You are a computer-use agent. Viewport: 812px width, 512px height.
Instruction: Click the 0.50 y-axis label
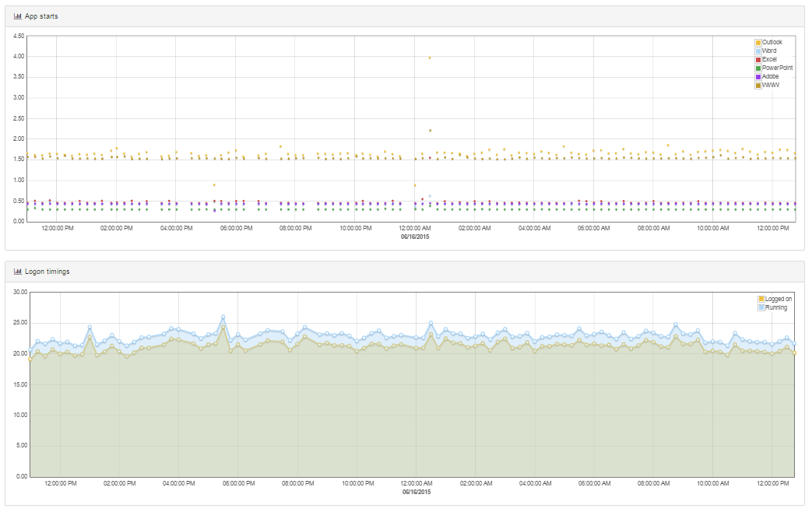click(19, 201)
